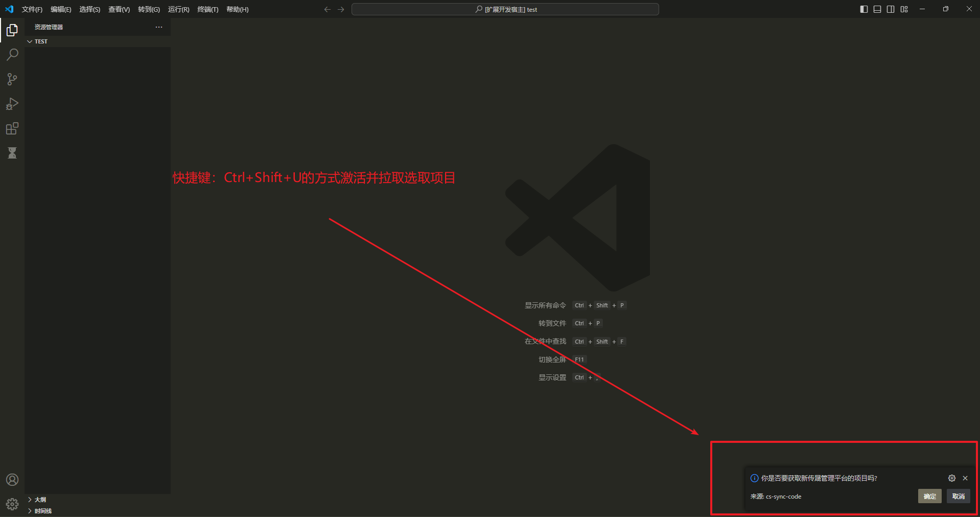This screenshot has width=980, height=517.
Task: Restore down the VS Code window
Action: coord(946,9)
